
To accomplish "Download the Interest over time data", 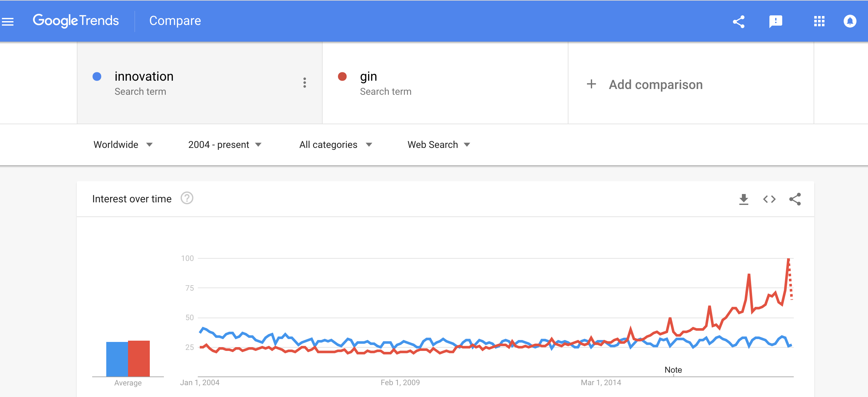I will point(743,199).
